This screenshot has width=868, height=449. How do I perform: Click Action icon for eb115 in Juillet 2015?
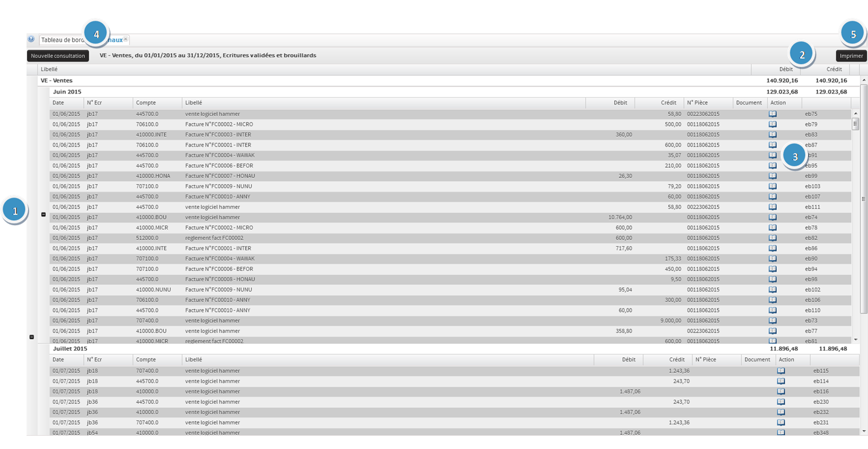(x=781, y=371)
